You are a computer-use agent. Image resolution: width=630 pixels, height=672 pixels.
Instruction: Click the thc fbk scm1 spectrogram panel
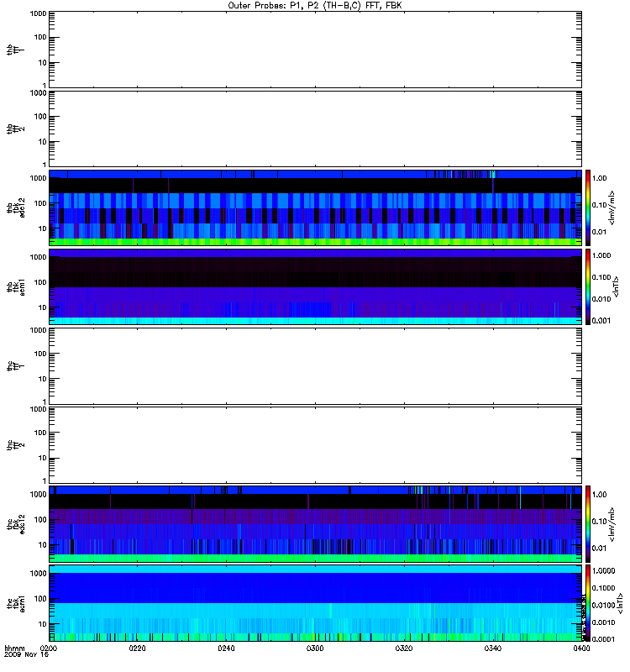click(x=315, y=603)
